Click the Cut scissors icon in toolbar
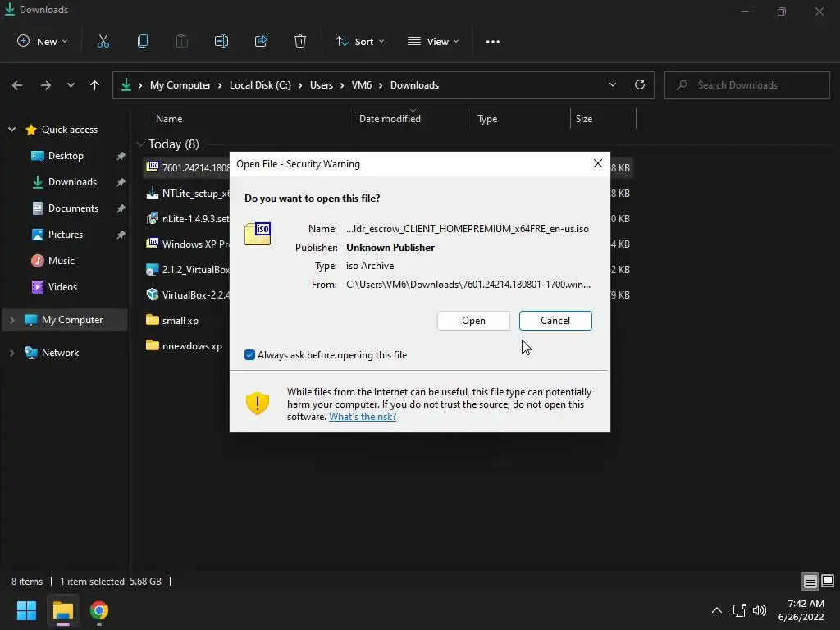This screenshot has height=630, width=840. (103, 41)
